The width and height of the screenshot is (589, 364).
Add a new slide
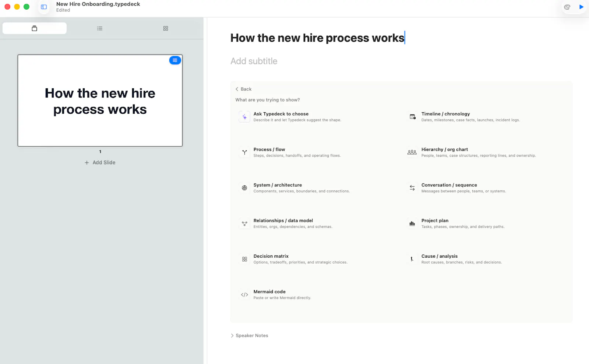100,162
